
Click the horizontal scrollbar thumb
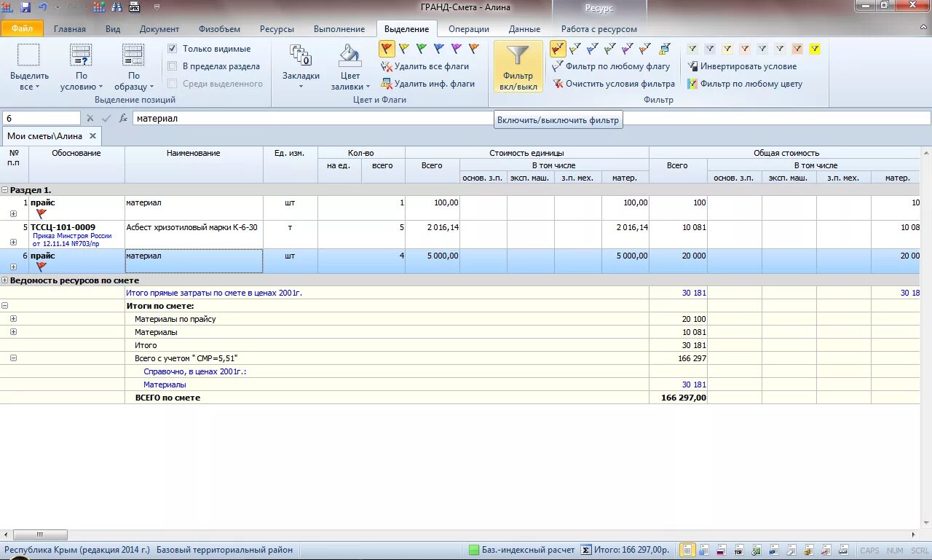40,535
